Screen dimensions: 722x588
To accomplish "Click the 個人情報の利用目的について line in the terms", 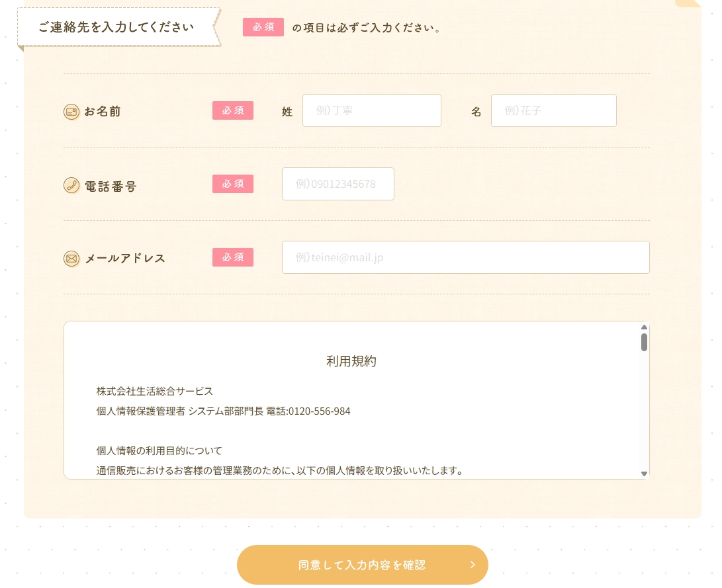I will coord(159,450).
